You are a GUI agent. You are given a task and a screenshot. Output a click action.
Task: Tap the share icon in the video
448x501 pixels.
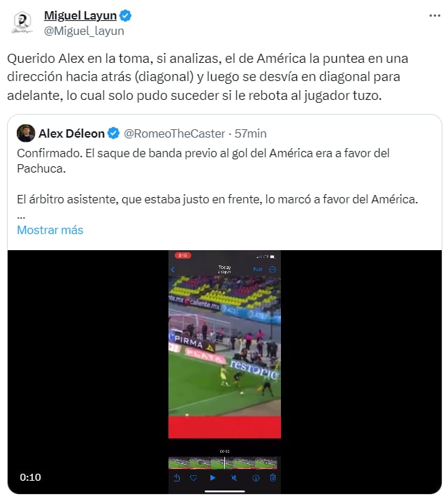click(177, 478)
